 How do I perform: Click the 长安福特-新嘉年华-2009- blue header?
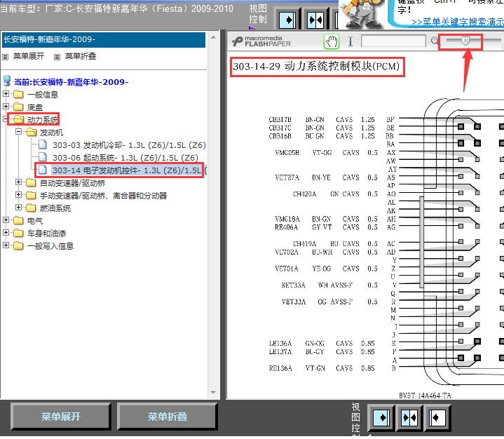pyautogui.click(x=104, y=39)
